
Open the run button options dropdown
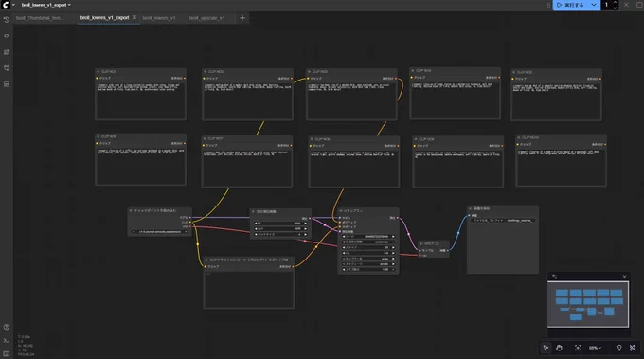coord(594,5)
